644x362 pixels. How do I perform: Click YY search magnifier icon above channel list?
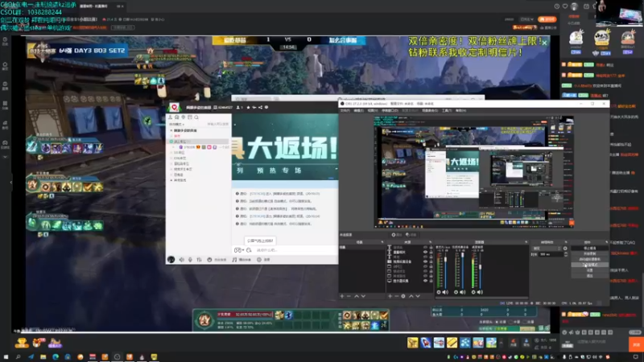pyautogui.click(x=196, y=117)
